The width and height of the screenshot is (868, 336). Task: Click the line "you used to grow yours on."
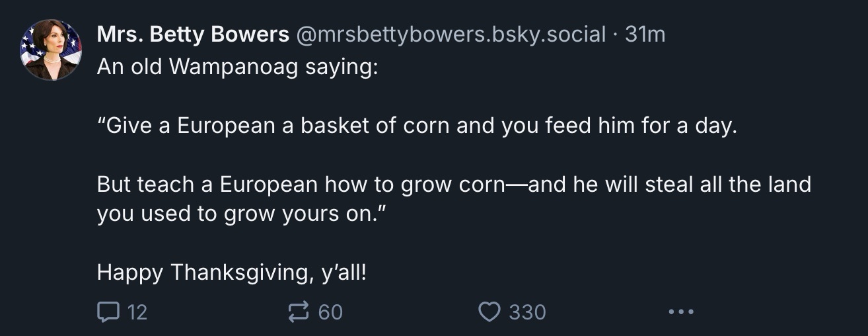[240, 214]
